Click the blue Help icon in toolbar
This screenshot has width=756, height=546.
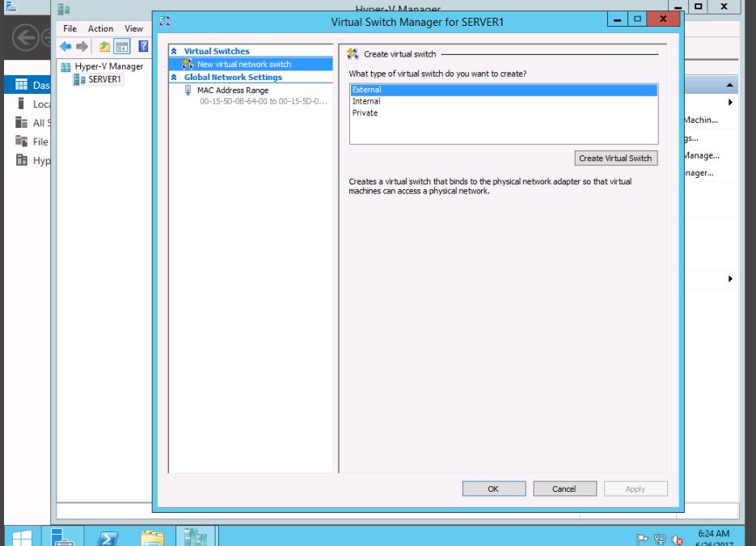(x=143, y=47)
